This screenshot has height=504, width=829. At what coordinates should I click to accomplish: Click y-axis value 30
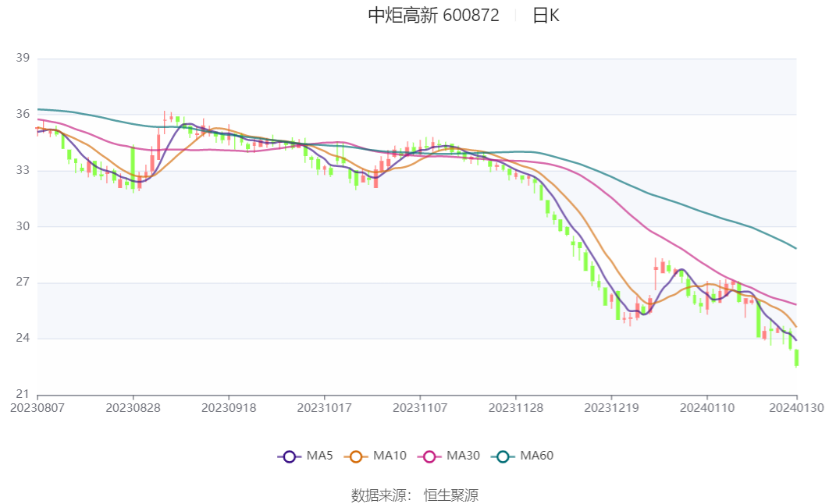(x=23, y=226)
